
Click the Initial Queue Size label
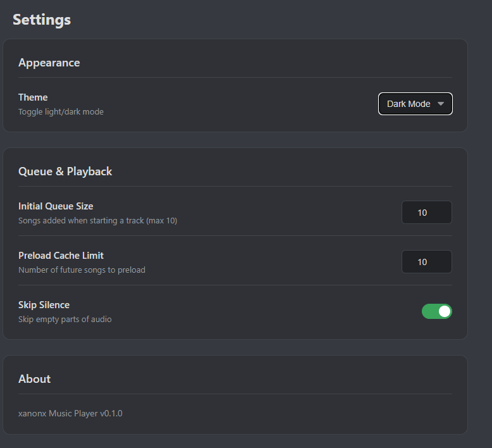(x=56, y=206)
